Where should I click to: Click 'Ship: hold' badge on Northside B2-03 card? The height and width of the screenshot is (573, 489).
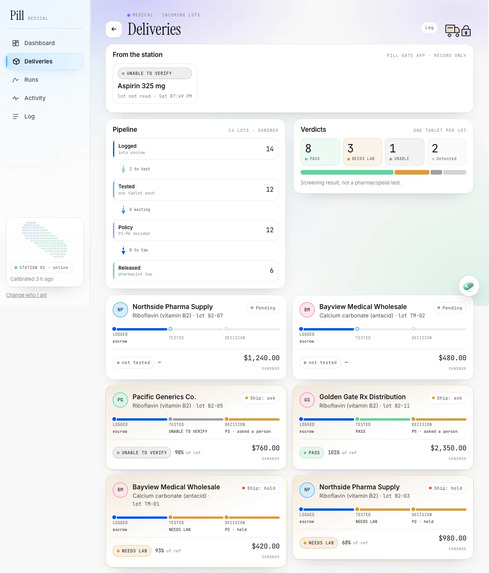[x=446, y=488]
